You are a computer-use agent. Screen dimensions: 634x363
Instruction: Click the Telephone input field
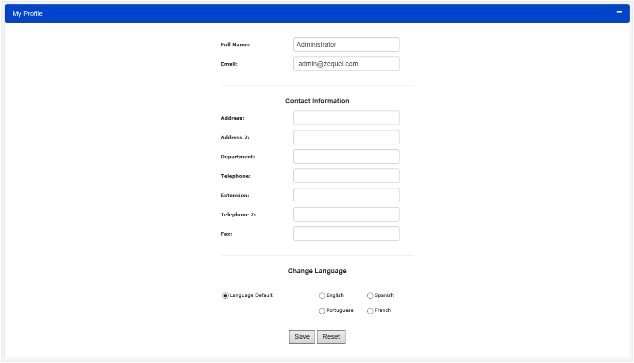point(346,176)
